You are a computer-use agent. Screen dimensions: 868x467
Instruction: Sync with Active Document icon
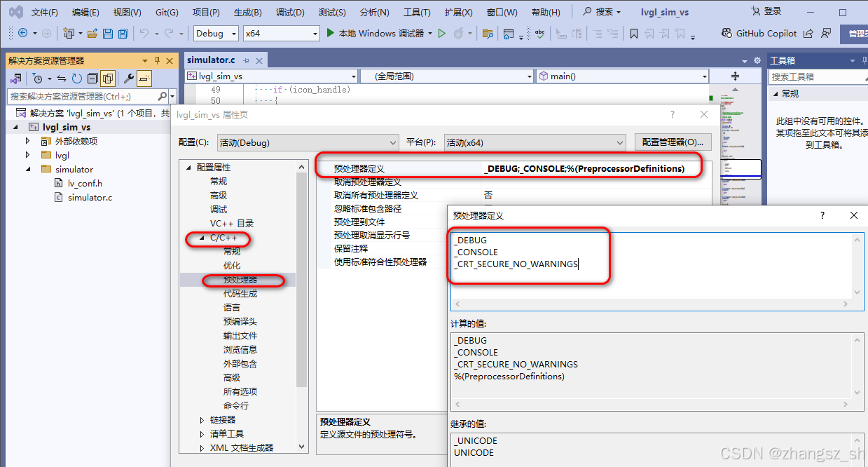[x=62, y=79]
